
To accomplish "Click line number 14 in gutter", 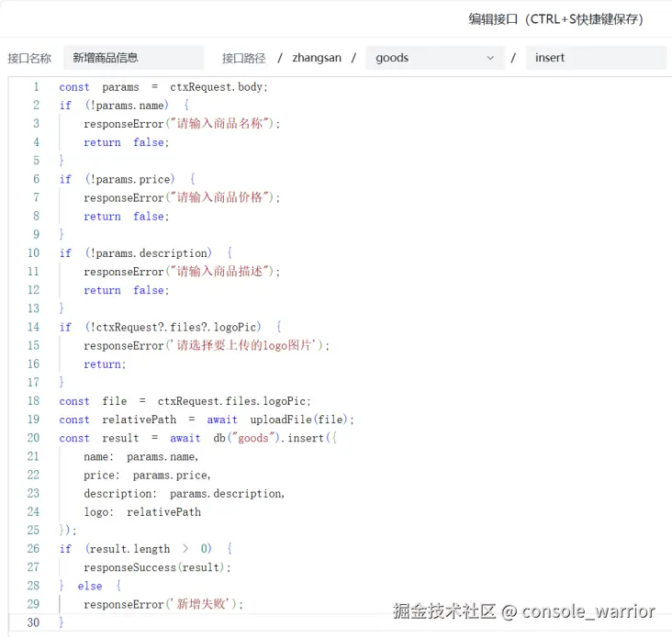I will point(33,328).
